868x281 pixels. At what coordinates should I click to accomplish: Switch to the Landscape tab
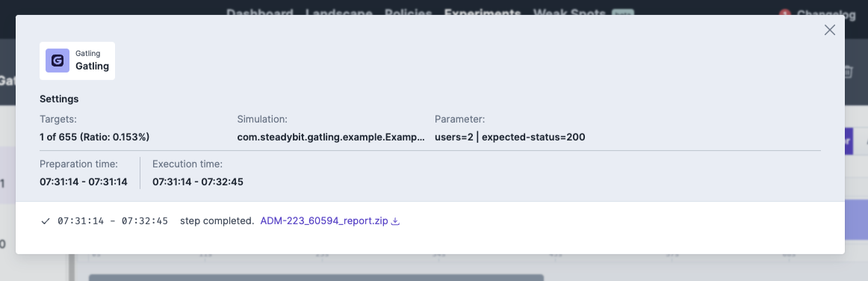pos(339,13)
